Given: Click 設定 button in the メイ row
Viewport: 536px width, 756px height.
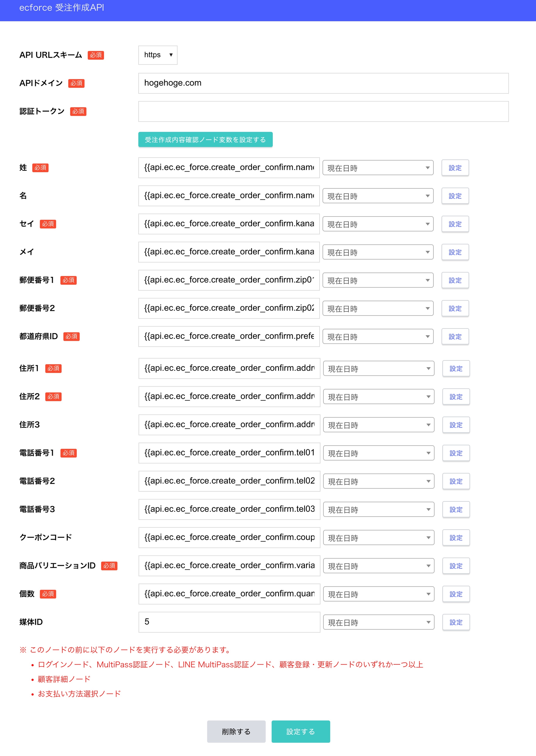Looking at the screenshot, I should point(455,252).
